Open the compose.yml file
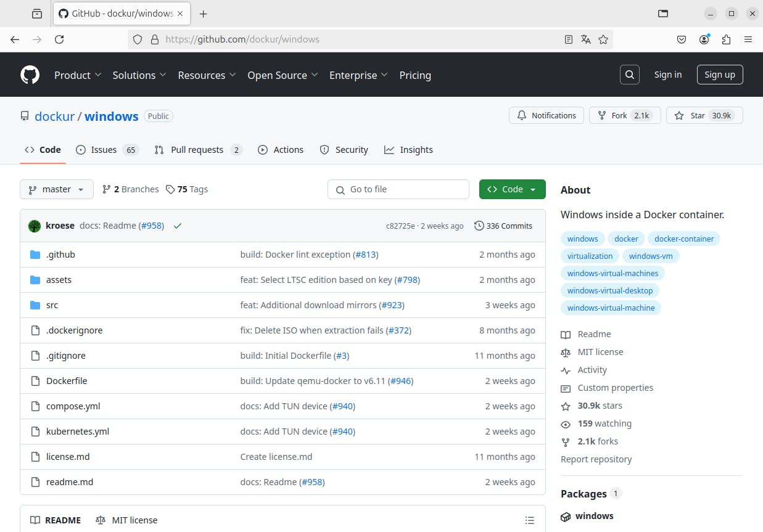The image size is (763, 532). pyautogui.click(x=73, y=406)
